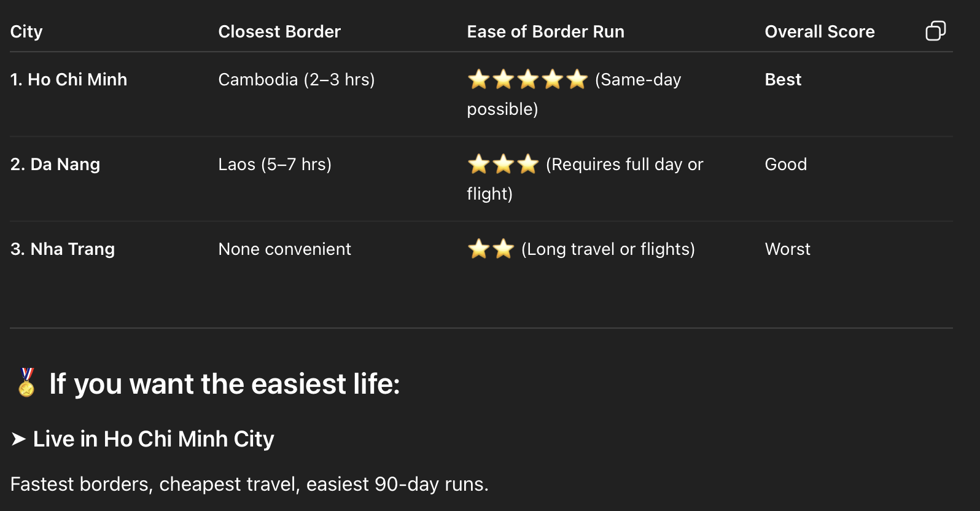This screenshot has height=511, width=980.
Task: Click the Cambodia (2–3 hrs) cell
Action: pyautogui.click(x=297, y=79)
